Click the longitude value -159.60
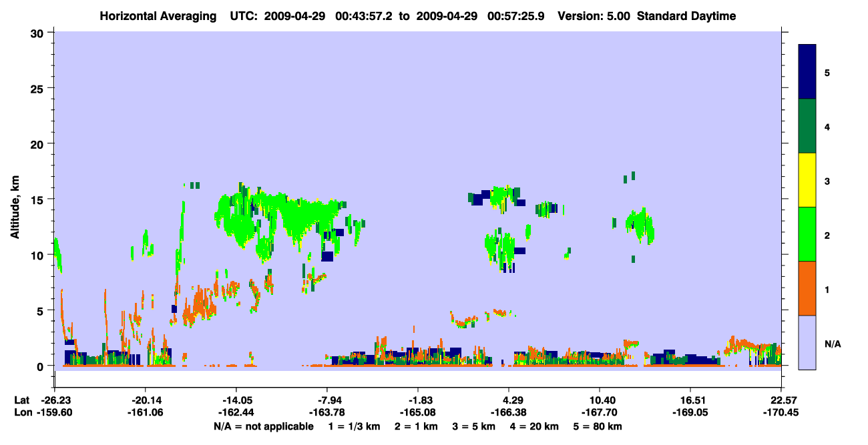868x445 pixels. tap(55, 412)
